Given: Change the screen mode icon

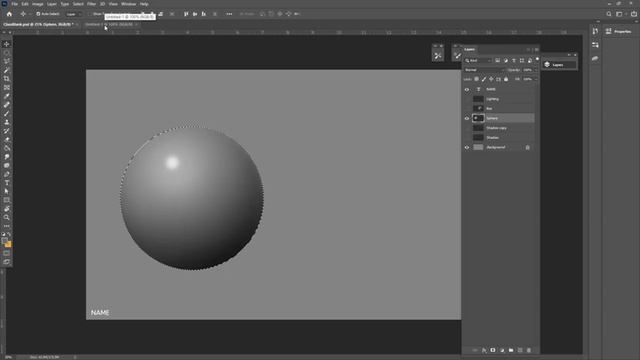Looking at the screenshot, I should 7,262.
